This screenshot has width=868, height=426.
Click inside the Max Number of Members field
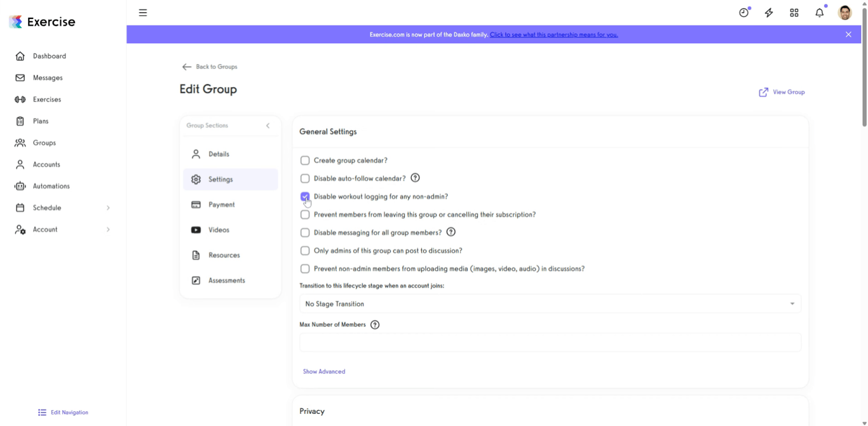550,342
